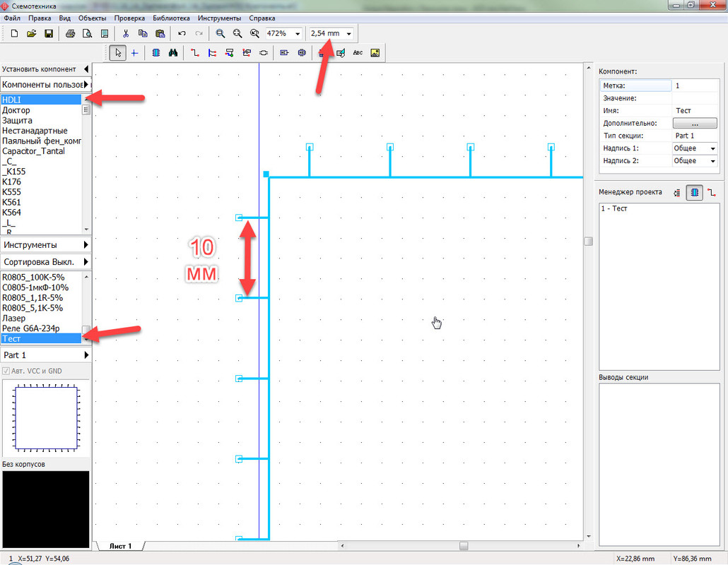
Task: Click project manager sort list icon
Action: point(677,192)
